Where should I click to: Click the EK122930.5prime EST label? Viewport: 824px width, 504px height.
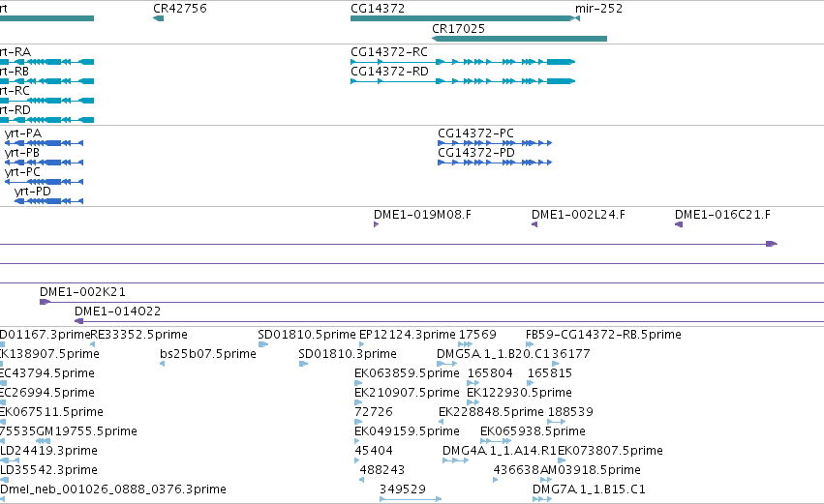point(519,393)
